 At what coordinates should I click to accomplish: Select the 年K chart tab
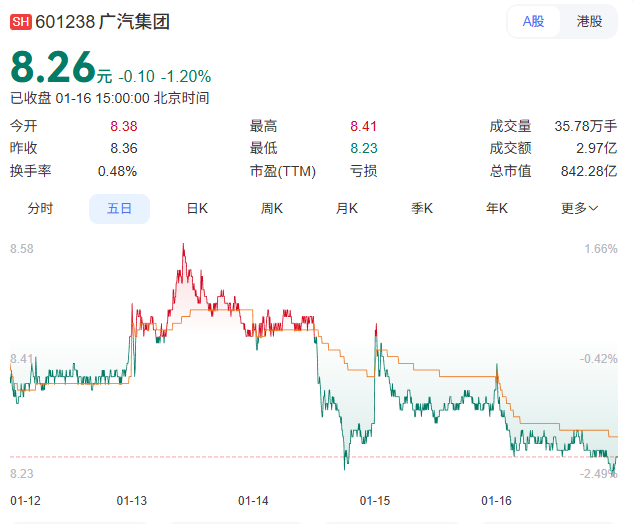click(x=497, y=208)
